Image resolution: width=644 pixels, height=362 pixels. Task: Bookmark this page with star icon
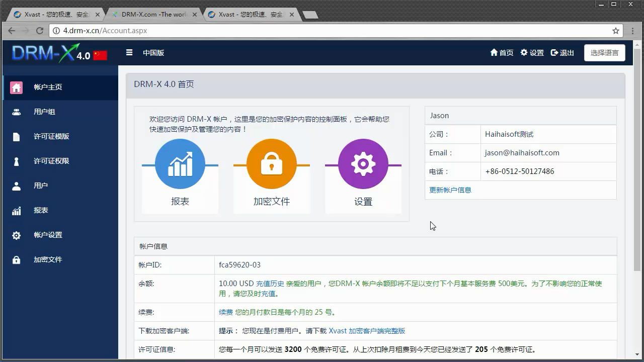615,31
